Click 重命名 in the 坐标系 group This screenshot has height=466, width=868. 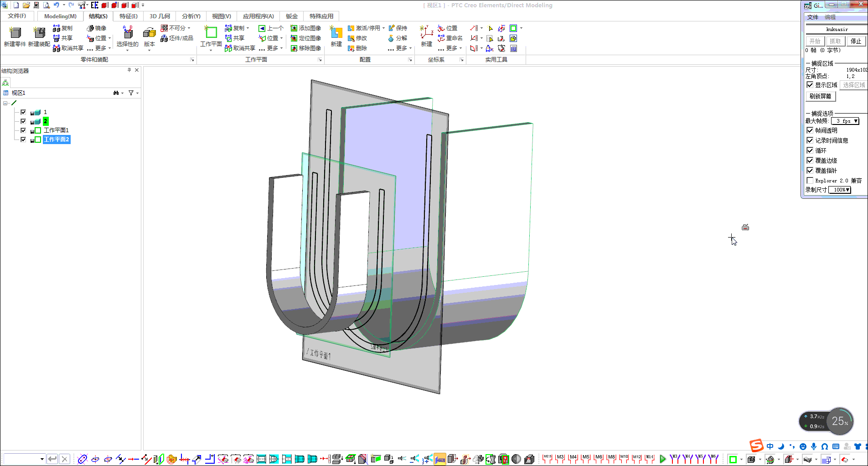(x=450, y=38)
